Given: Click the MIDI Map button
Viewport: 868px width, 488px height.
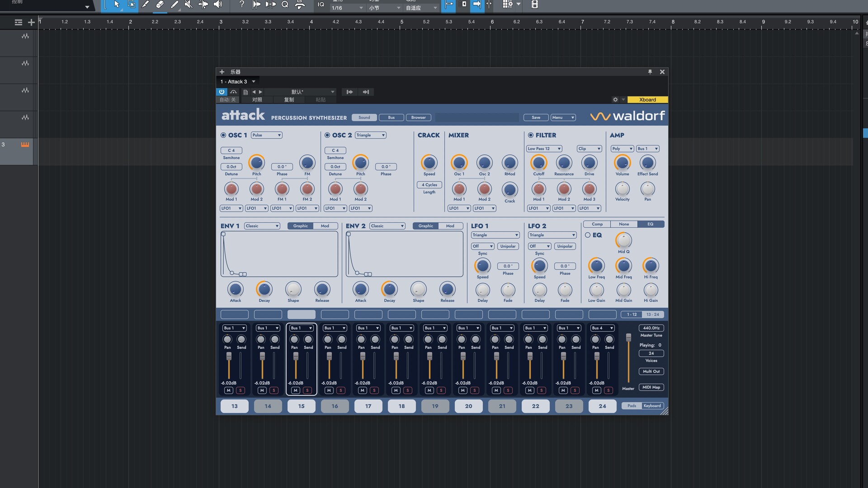Looking at the screenshot, I should pyautogui.click(x=651, y=387).
